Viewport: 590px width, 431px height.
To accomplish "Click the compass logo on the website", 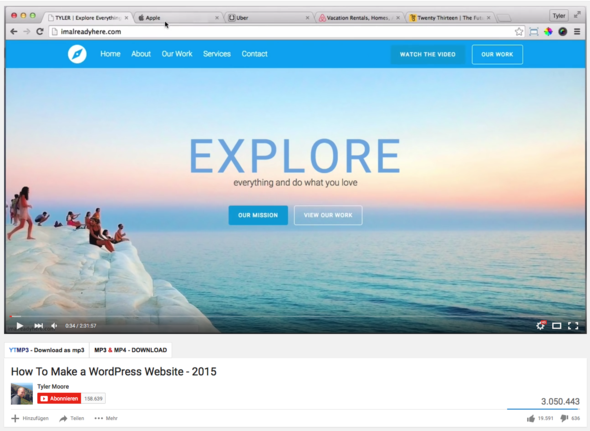I will click(x=77, y=54).
